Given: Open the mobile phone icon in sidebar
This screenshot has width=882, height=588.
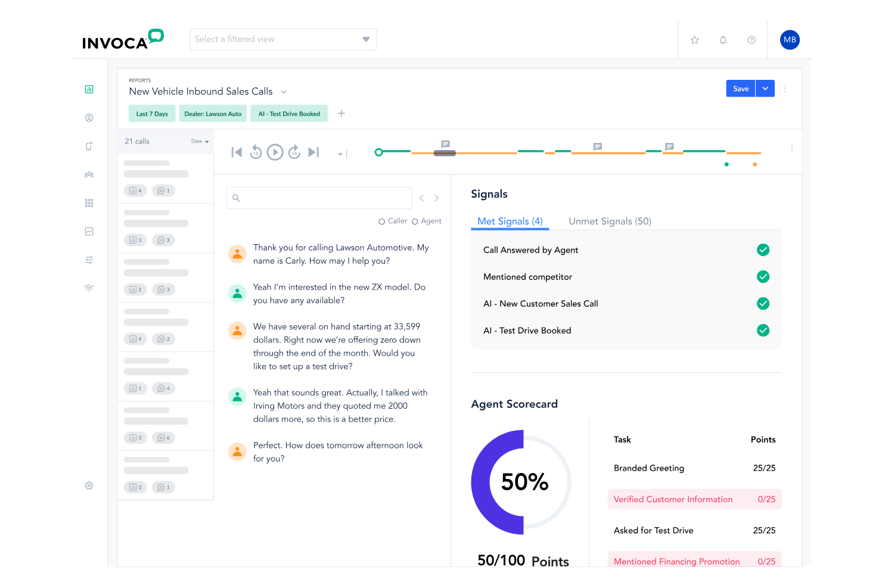Looking at the screenshot, I should tap(89, 146).
